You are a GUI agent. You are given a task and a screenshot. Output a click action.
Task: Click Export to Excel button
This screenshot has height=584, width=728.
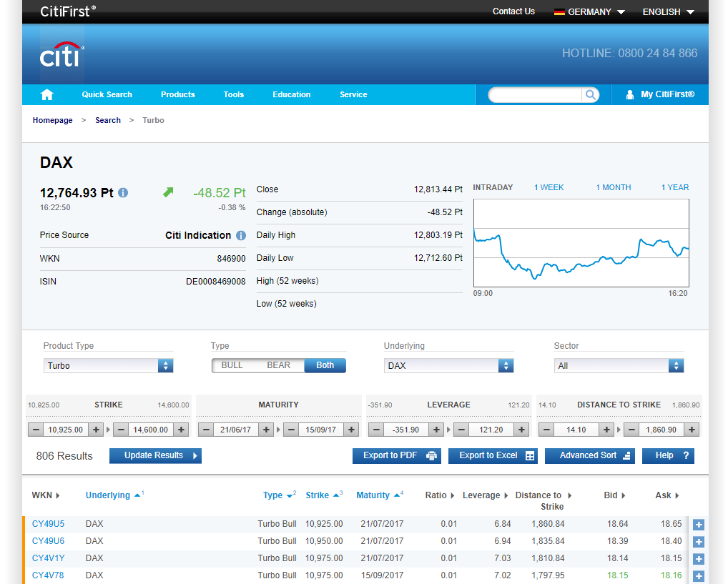pos(493,456)
